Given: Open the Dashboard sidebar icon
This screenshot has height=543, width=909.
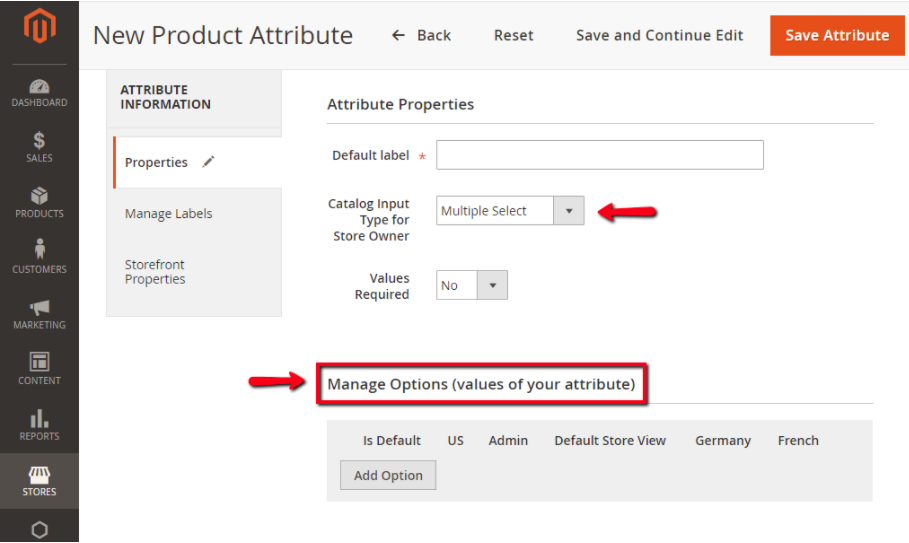Looking at the screenshot, I should 39,88.
